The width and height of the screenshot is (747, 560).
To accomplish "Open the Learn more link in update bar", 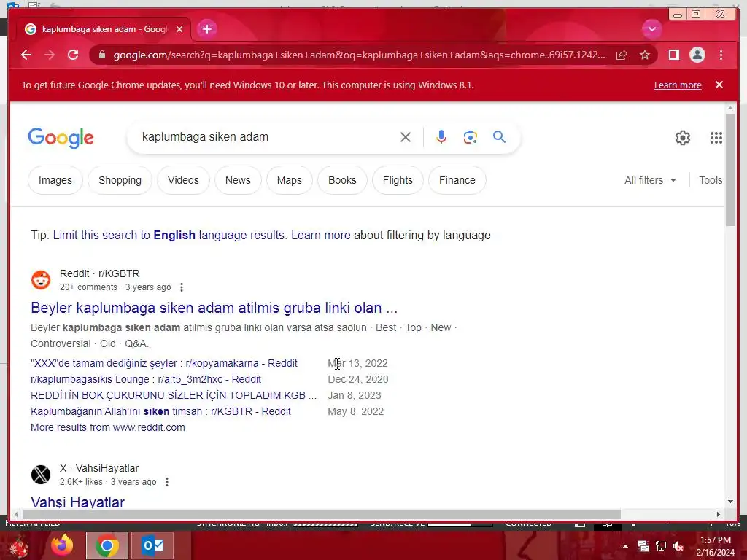I will pyautogui.click(x=678, y=85).
